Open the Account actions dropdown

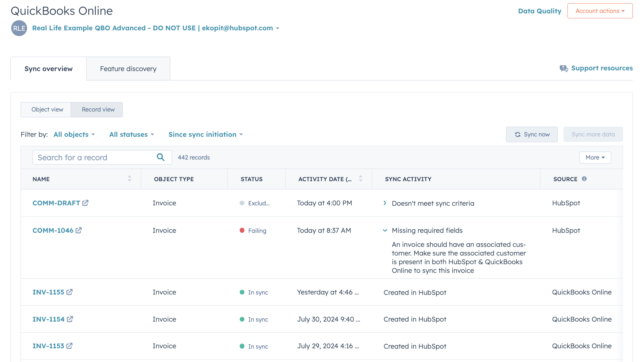coord(600,11)
